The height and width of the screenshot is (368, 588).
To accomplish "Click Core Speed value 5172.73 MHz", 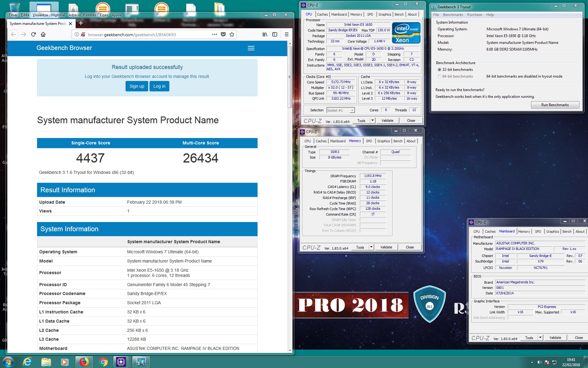I will [x=341, y=82].
